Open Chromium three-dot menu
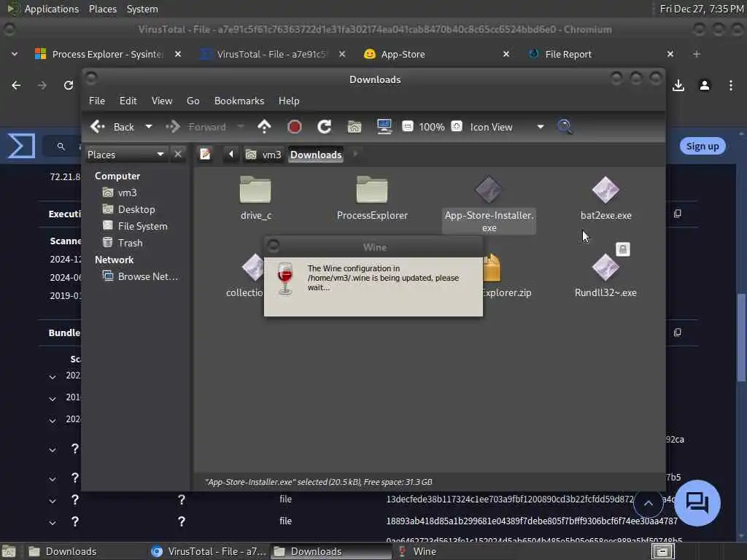Image resolution: width=747 pixels, height=560 pixels. [x=731, y=85]
